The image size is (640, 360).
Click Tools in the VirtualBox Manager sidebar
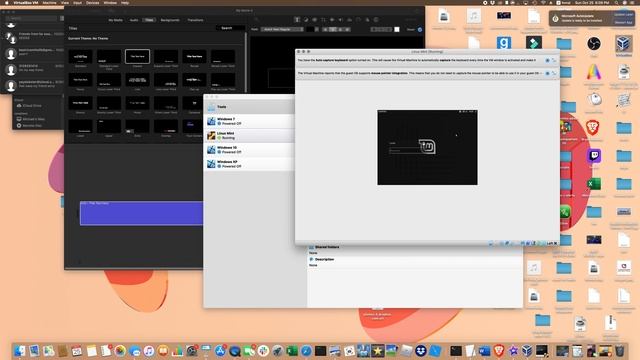point(249,107)
